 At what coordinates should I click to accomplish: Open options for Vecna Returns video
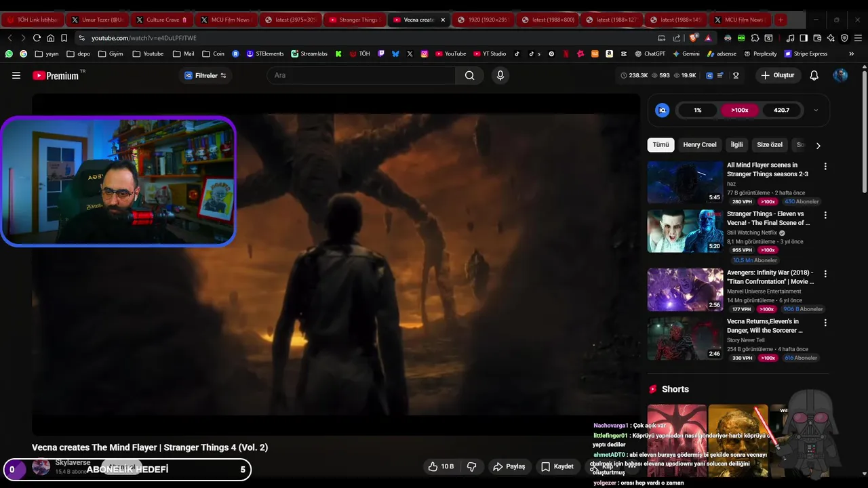825,323
